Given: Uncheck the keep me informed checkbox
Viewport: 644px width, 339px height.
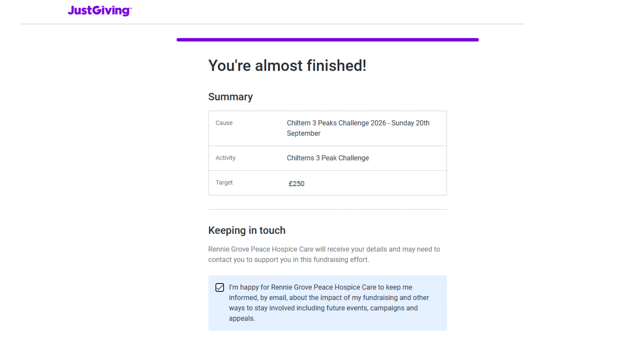Looking at the screenshot, I should 220,288.
